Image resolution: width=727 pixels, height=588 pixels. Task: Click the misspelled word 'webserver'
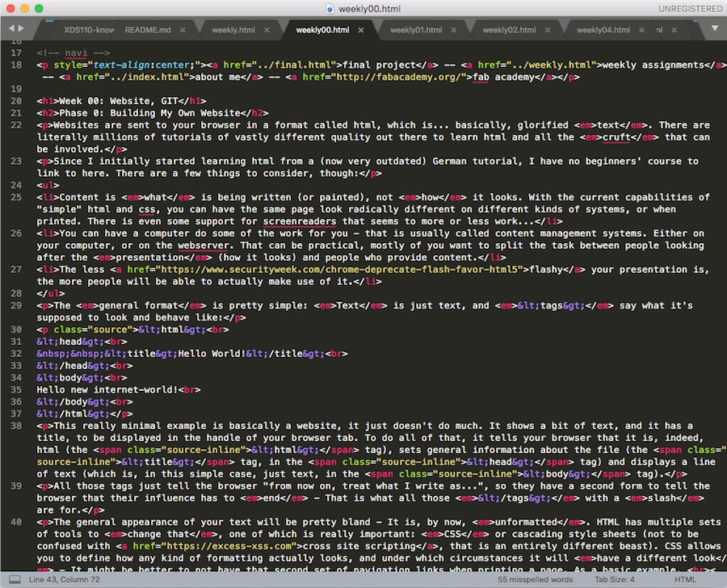click(x=204, y=246)
